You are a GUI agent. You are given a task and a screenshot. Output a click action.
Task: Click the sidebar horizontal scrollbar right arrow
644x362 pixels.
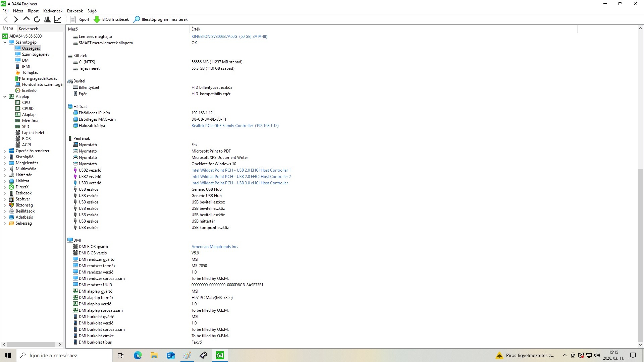pyautogui.click(x=60, y=344)
